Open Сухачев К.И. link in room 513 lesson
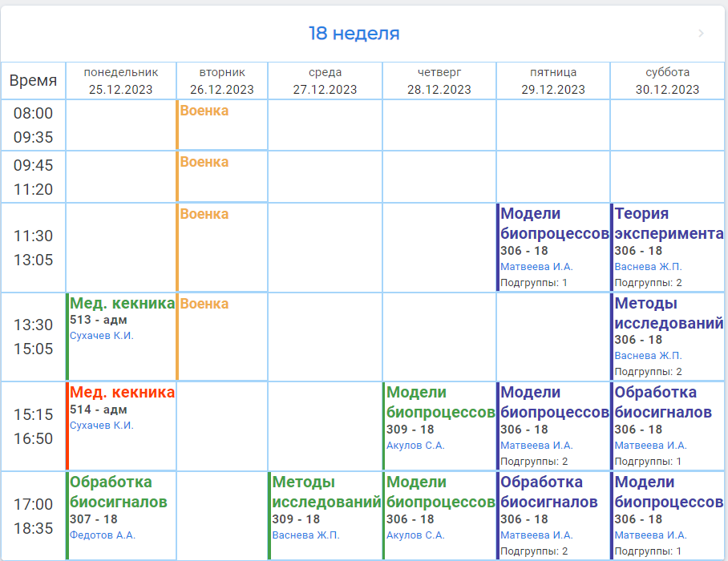Image resolution: width=728 pixels, height=561 pixels. pyautogui.click(x=102, y=336)
